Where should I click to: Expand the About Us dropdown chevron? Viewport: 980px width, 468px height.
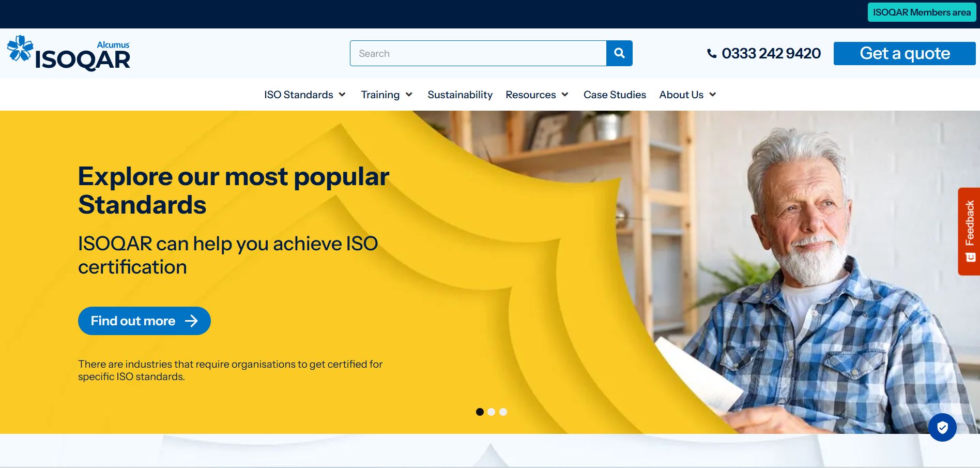click(713, 95)
